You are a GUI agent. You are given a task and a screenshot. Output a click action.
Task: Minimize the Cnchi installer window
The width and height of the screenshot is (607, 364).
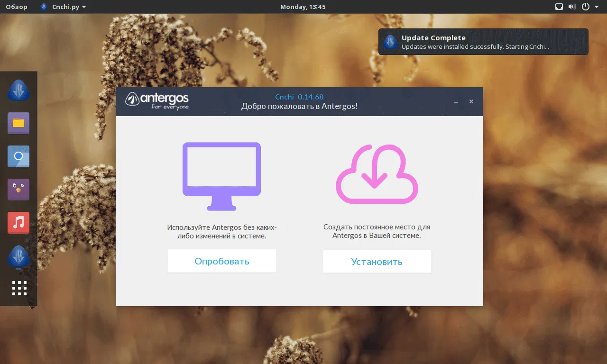tap(456, 102)
